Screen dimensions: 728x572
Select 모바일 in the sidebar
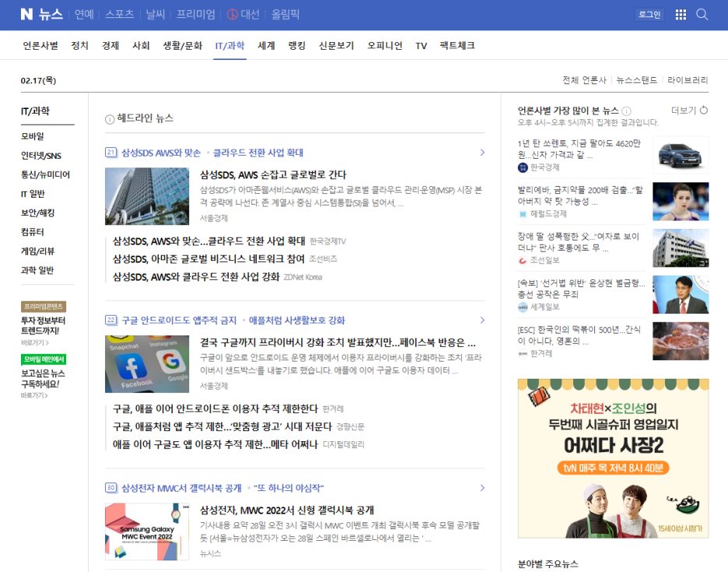33,136
